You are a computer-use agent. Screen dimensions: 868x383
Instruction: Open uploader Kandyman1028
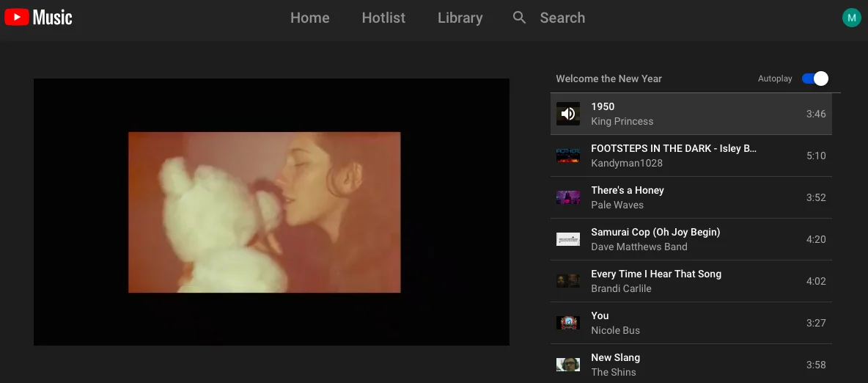click(x=627, y=163)
